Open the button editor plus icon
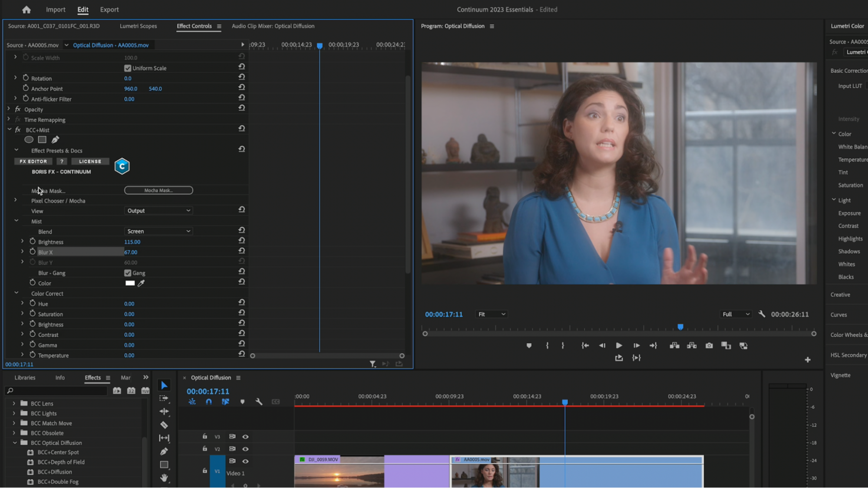The height and width of the screenshot is (488, 868). (x=808, y=360)
